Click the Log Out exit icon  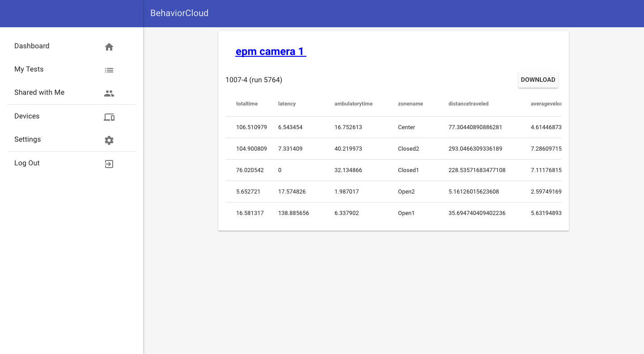coord(109,164)
